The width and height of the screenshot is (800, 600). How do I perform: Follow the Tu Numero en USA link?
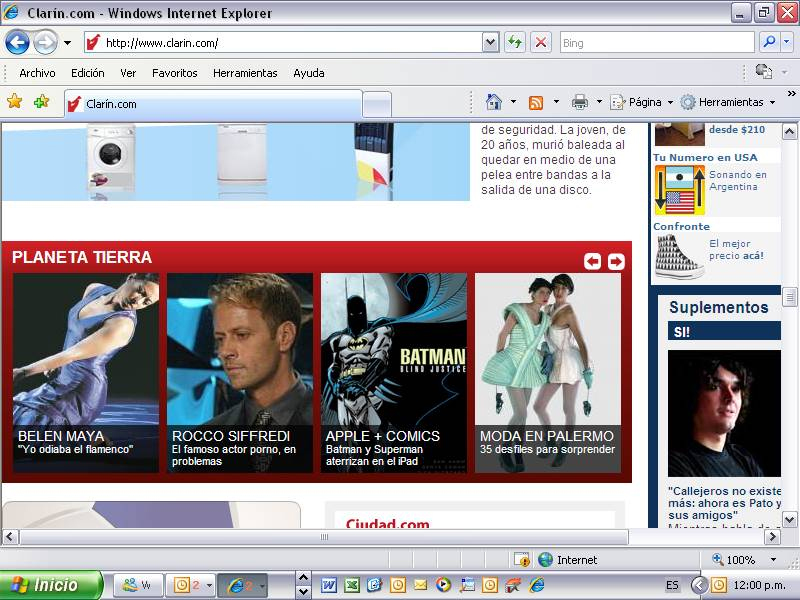705,158
